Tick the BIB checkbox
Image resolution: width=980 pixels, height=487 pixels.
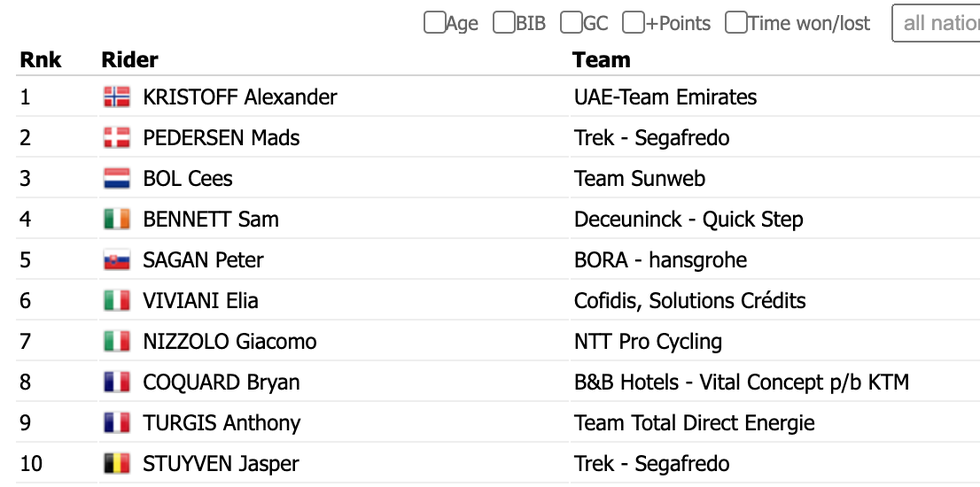pyautogui.click(x=504, y=23)
